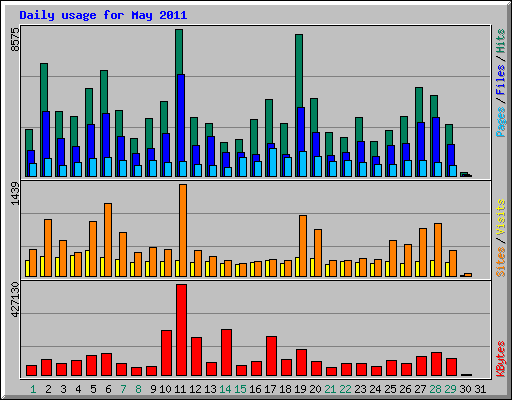Select green day 14 axis label

coord(225,389)
